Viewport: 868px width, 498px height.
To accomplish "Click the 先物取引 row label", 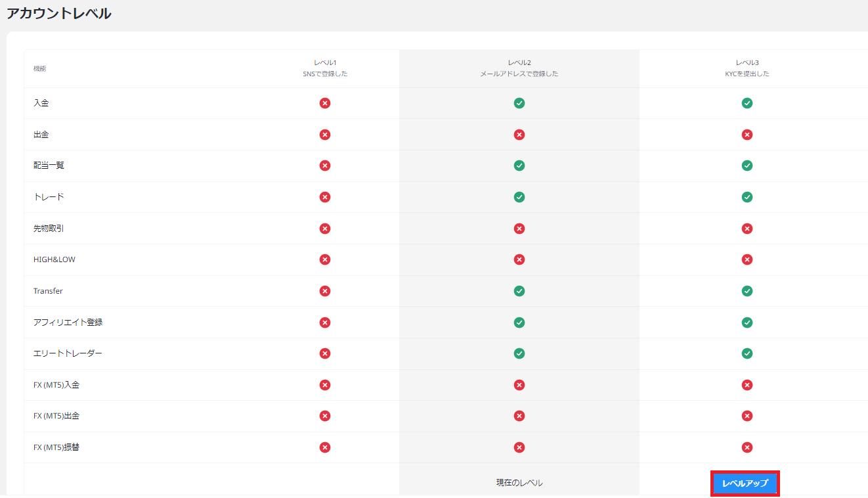I will [49, 229].
